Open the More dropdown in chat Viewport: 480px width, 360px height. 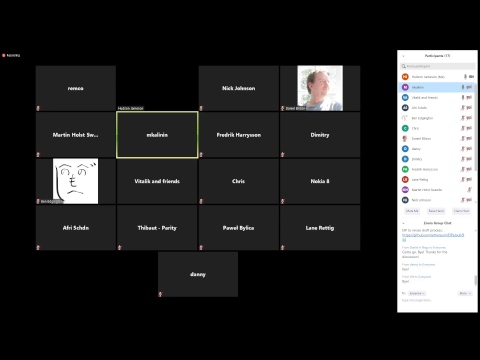tap(465, 293)
